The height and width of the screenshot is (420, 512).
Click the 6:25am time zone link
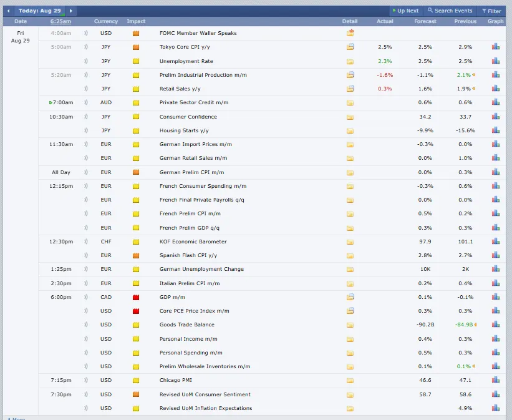point(60,21)
